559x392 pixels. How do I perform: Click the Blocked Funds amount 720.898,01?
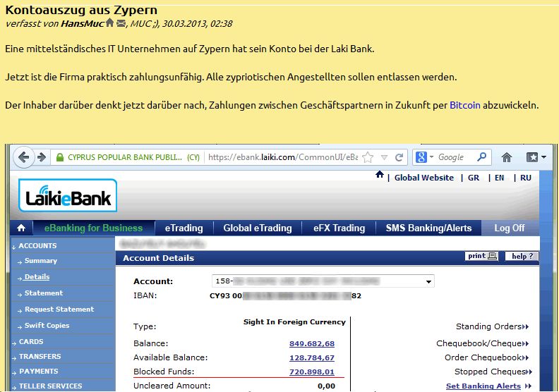(x=312, y=372)
